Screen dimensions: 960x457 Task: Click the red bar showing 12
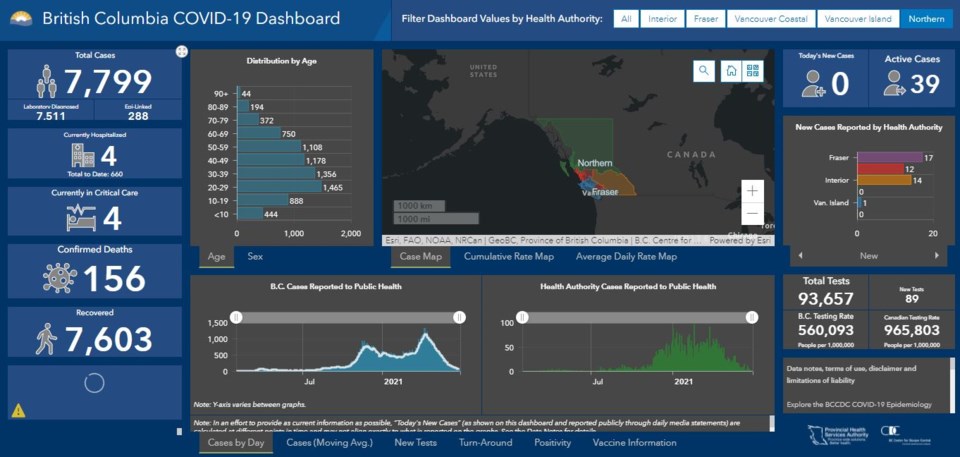(x=880, y=169)
